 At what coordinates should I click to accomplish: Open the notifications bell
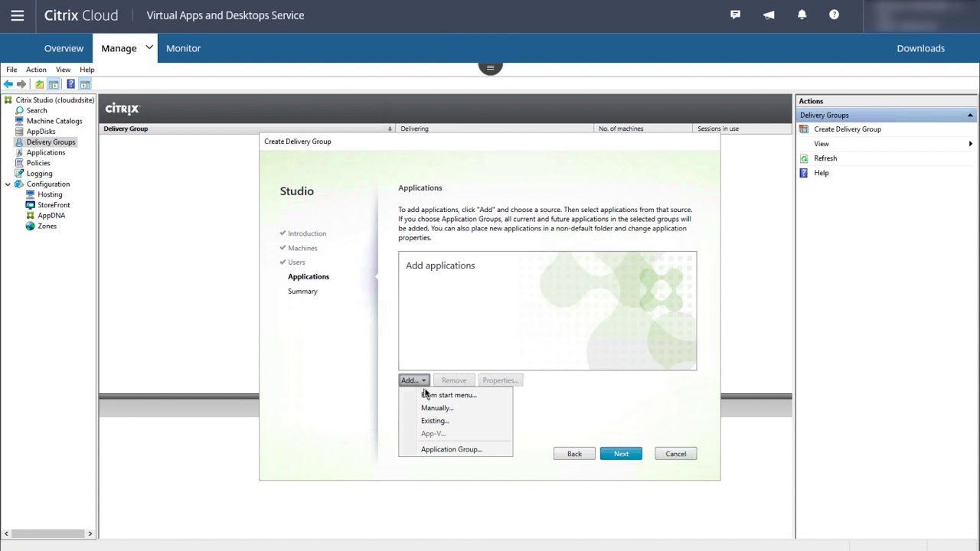tap(802, 15)
